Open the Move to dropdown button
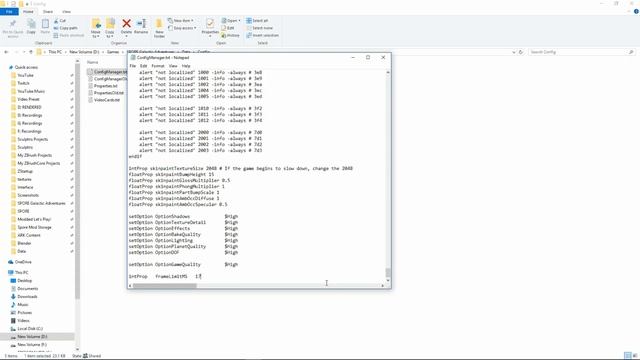 tap(96, 28)
